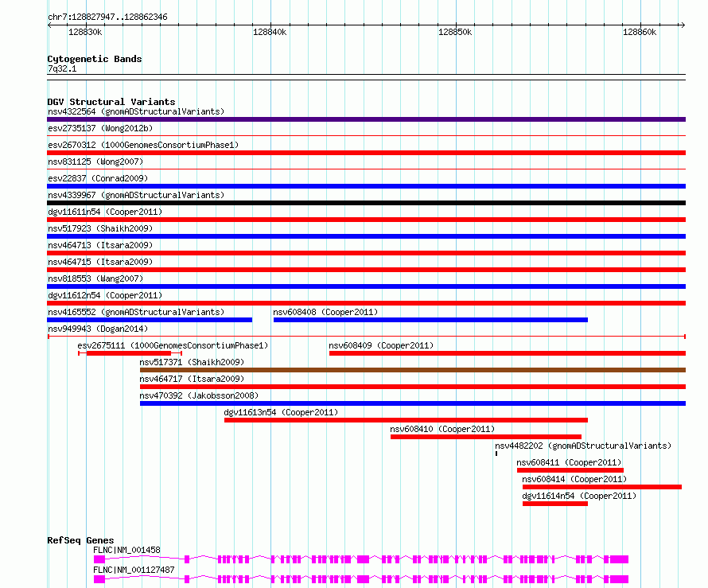Select nsv464713 (Itsara2009) variant label
Screen dimensions: 708x588
100,245
